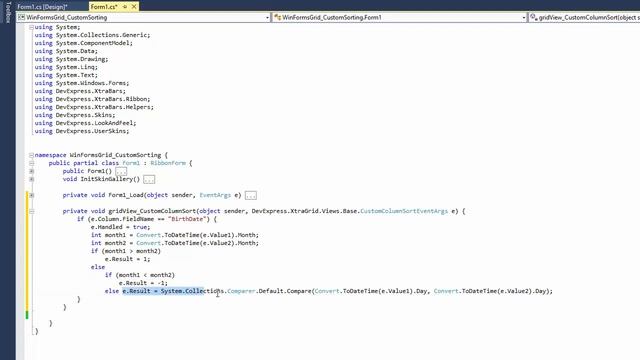Image resolution: width=640 pixels, height=360 pixels.
Task: Click the 'using System.Windows.Forms;' line
Action: (82, 83)
